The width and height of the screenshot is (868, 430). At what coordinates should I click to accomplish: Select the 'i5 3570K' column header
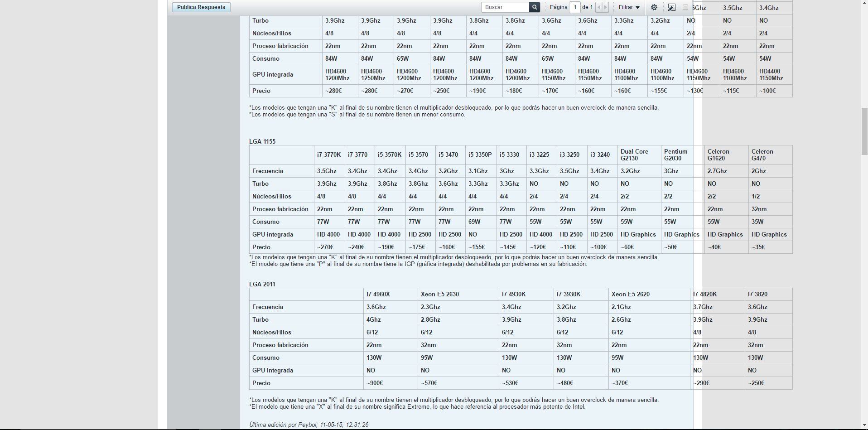tap(390, 155)
